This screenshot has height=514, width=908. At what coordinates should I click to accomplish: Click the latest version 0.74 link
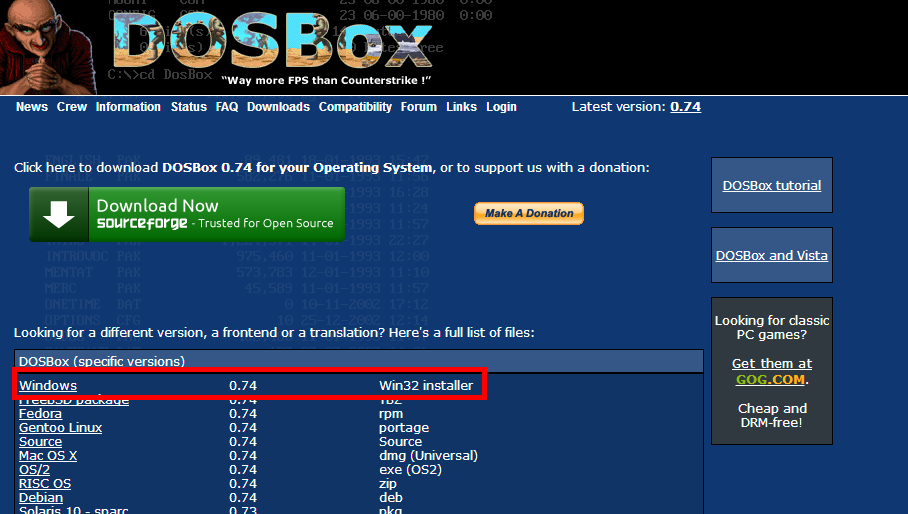(686, 107)
